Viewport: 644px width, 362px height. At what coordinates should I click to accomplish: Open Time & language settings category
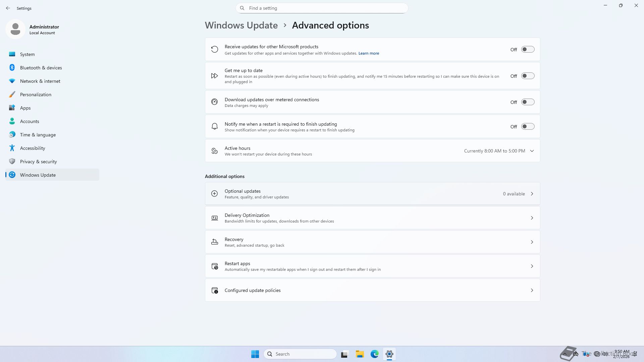[38, 135]
